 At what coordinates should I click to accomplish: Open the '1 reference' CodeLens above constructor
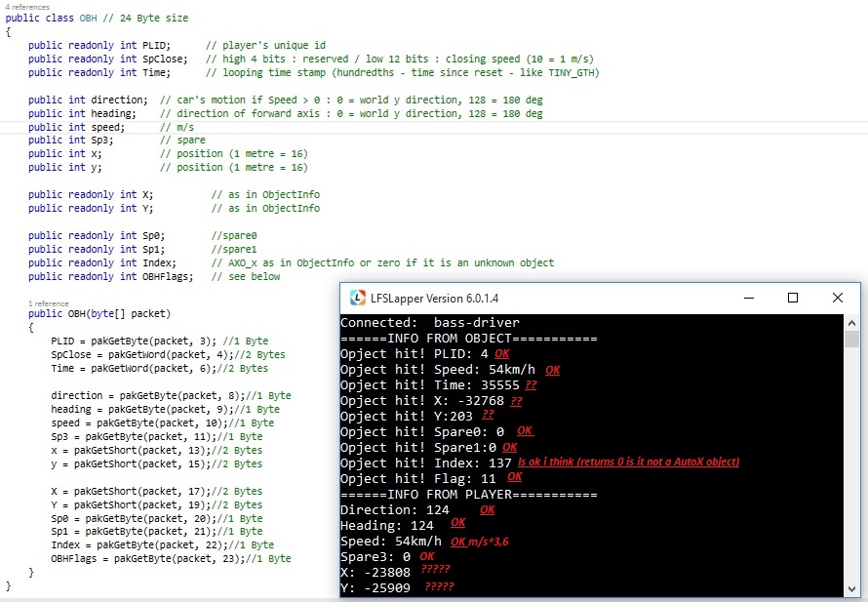(49, 303)
